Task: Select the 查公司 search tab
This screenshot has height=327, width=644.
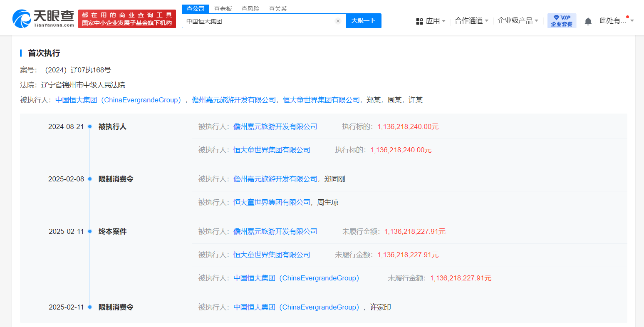Action: (196, 9)
